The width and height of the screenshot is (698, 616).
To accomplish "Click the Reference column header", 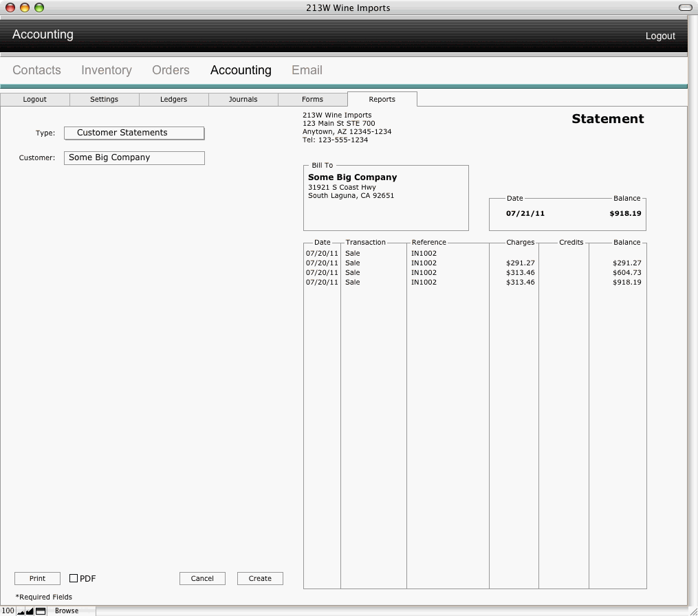I will [428, 242].
